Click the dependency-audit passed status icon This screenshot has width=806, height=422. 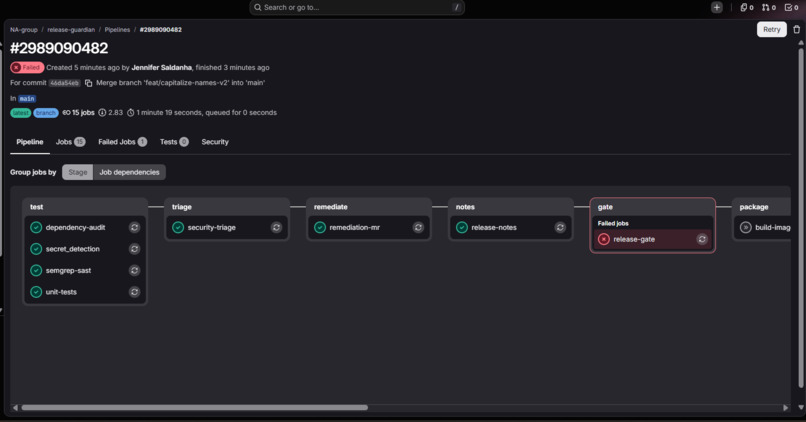tap(36, 227)
